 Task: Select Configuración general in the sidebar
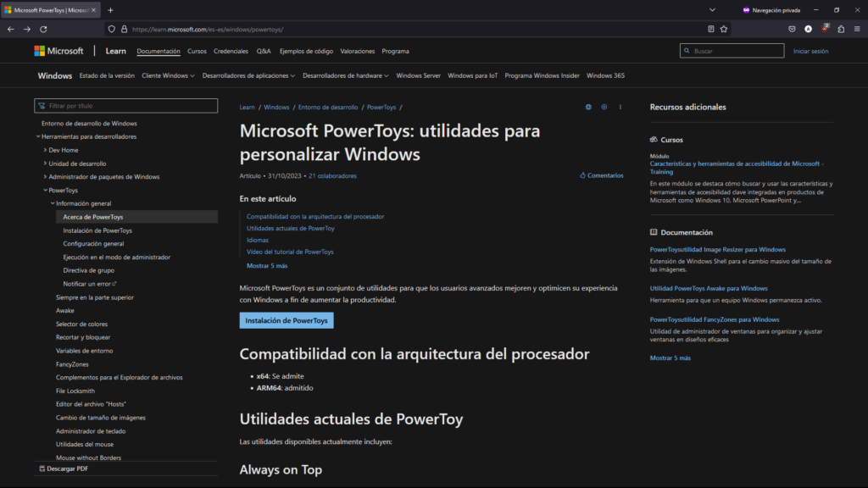click(93, 243)
